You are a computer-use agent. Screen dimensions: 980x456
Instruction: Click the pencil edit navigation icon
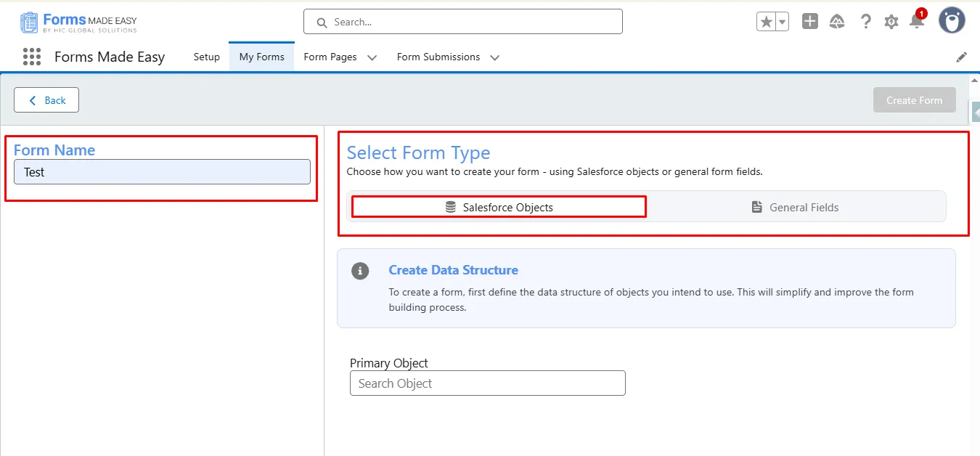point(962,57)
